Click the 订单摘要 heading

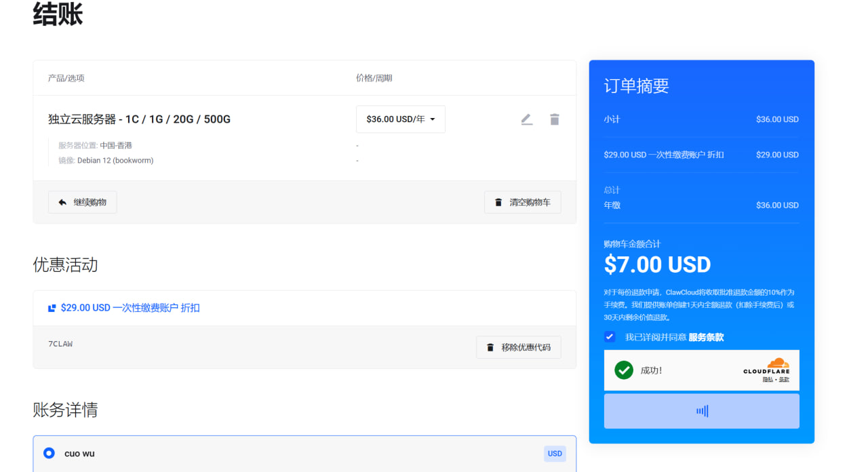(637, 86)
